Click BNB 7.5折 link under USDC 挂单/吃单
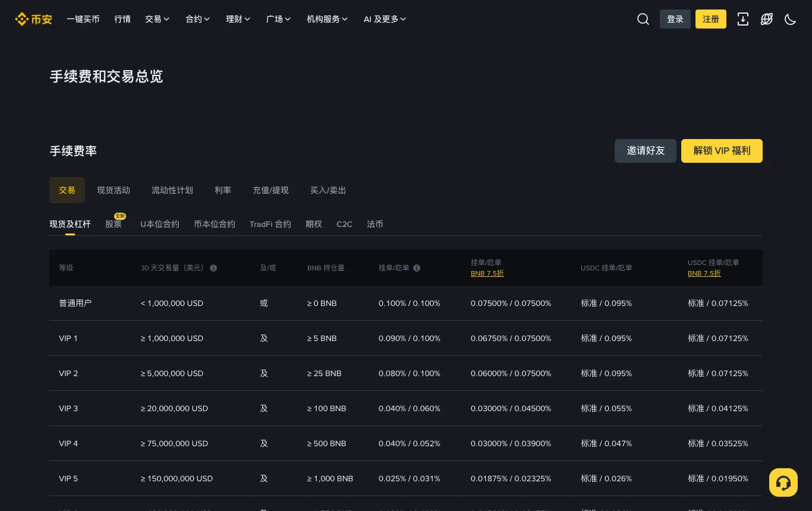This screenshot has height=511, width=812. pos(704,273)
